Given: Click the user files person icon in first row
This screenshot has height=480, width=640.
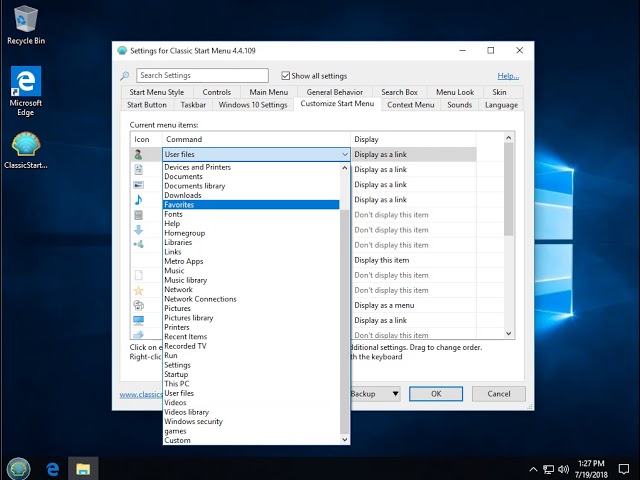Looking at the screenshot, I should point(138,155).
